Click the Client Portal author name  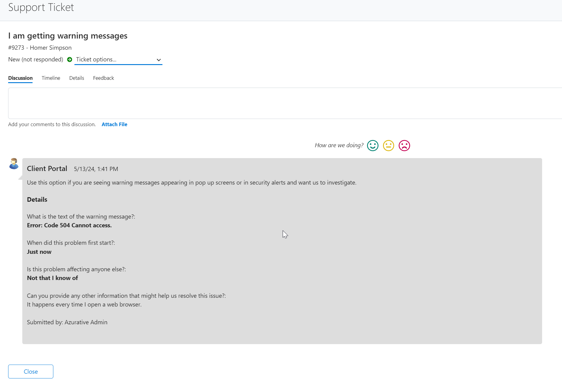click(x=47, y=169)
